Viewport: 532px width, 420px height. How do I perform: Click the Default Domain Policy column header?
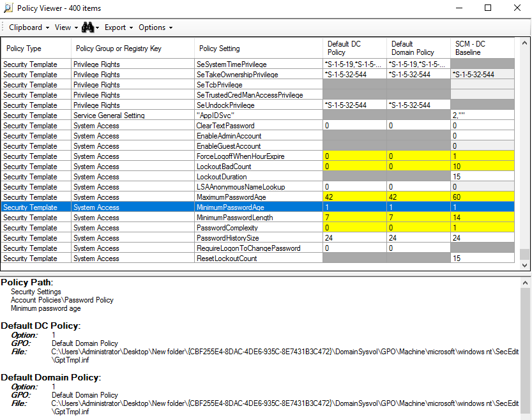pos(418,48)
